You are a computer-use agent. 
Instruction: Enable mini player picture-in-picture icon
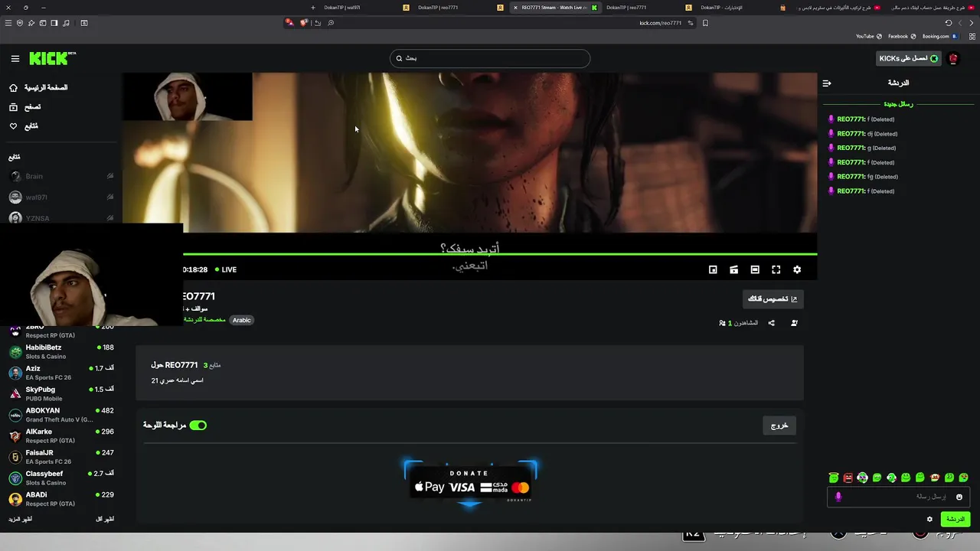coord(713,269)
